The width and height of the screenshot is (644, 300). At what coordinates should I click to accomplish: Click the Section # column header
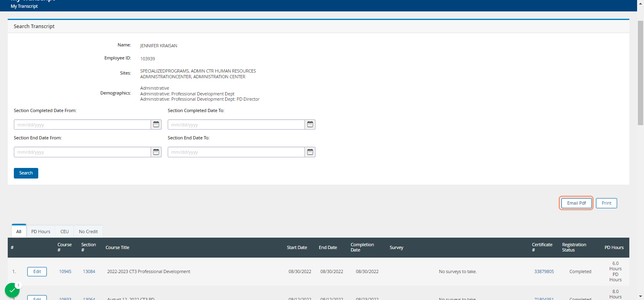tap(88, 247)
